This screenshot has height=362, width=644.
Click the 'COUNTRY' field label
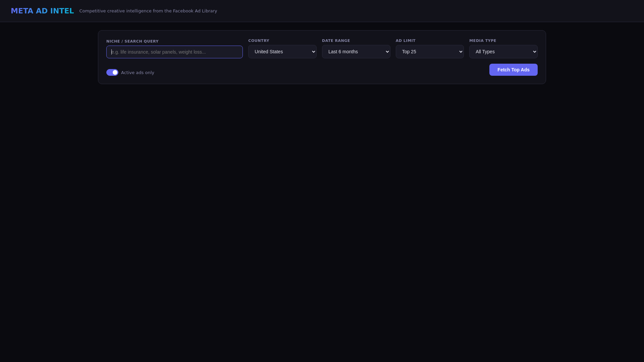point(259,41)
